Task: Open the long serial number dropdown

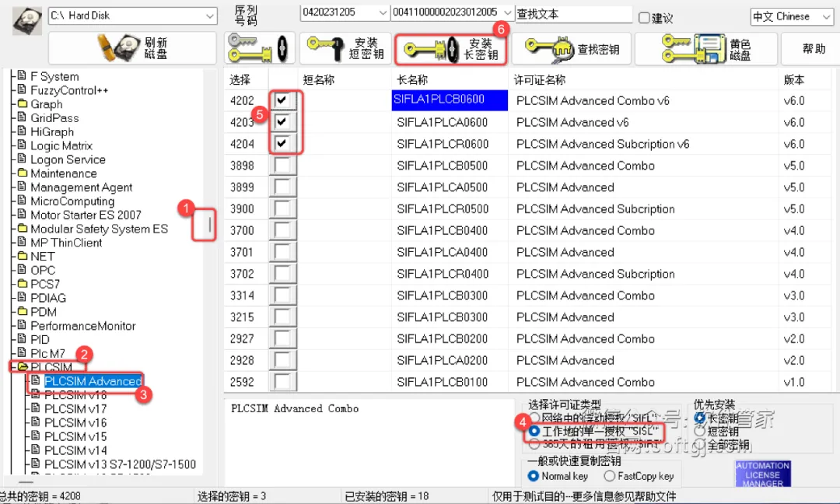Action: point(452,12)
